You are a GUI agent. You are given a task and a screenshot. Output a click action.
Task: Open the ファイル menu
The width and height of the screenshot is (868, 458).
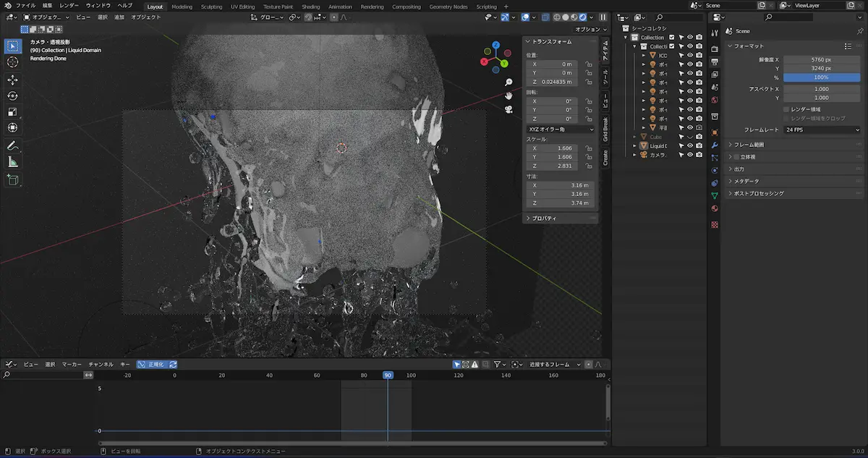tap(25, 6)
